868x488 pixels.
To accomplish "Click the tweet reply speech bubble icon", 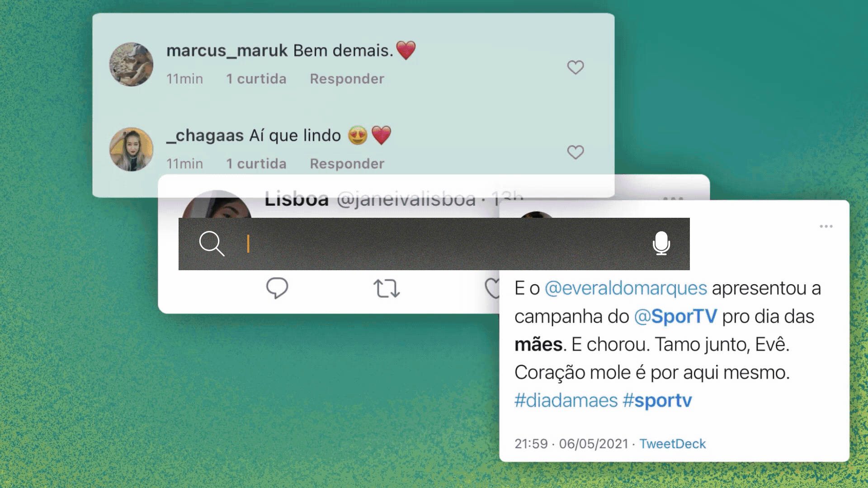I will [277, 288].
